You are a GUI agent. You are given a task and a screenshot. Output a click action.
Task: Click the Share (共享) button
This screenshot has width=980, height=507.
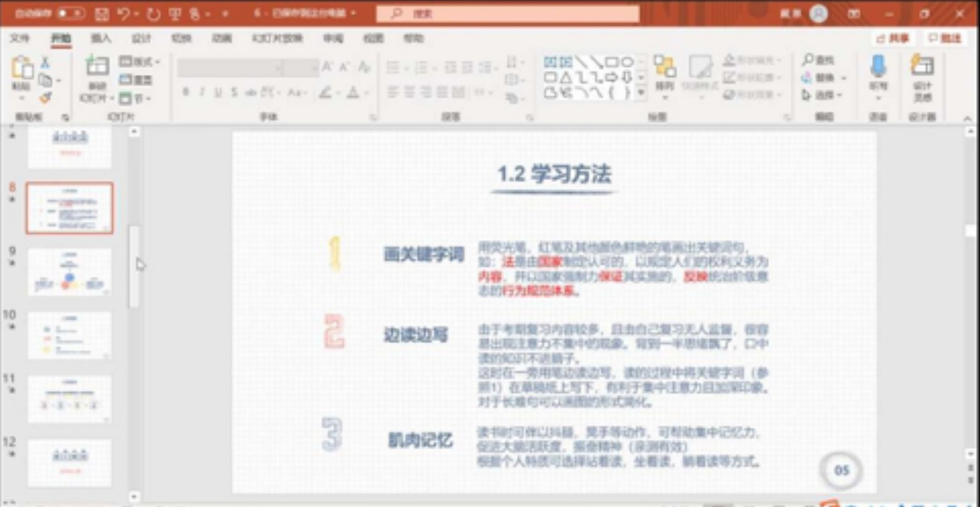[893, 39]
